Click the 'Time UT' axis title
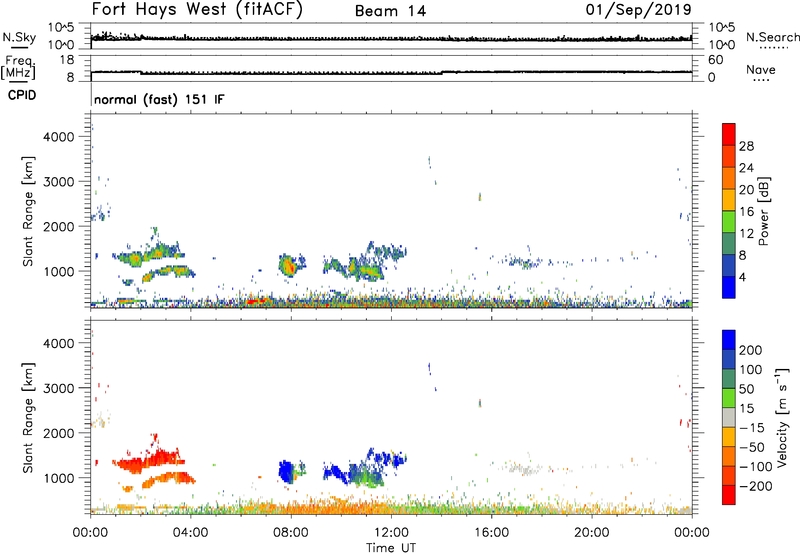Image resolution: width=800 pixels, height=554 pixels. pyautogui.click(x=391, y=547)
